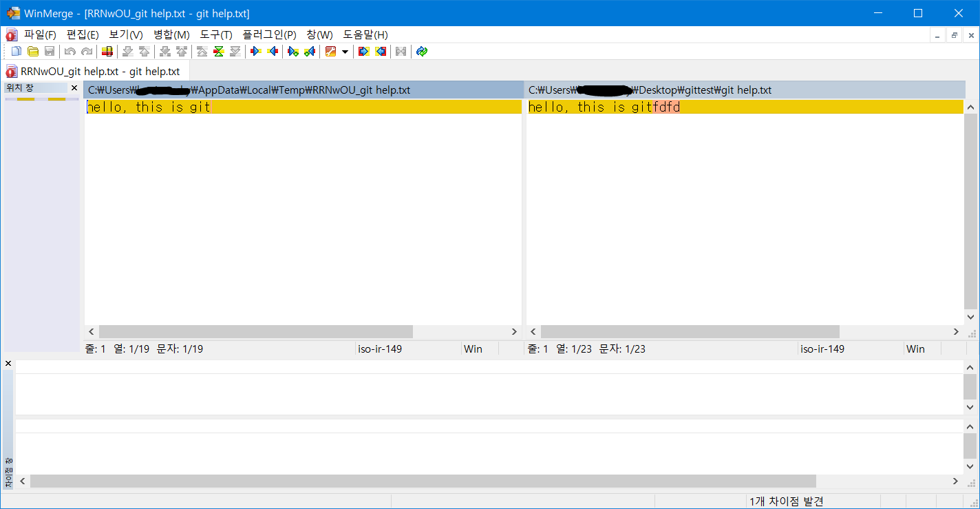This screenshot has height=509, width=980.
Task: Click right status 'iso-ir-149' encoding
Action: click(822, 349)
